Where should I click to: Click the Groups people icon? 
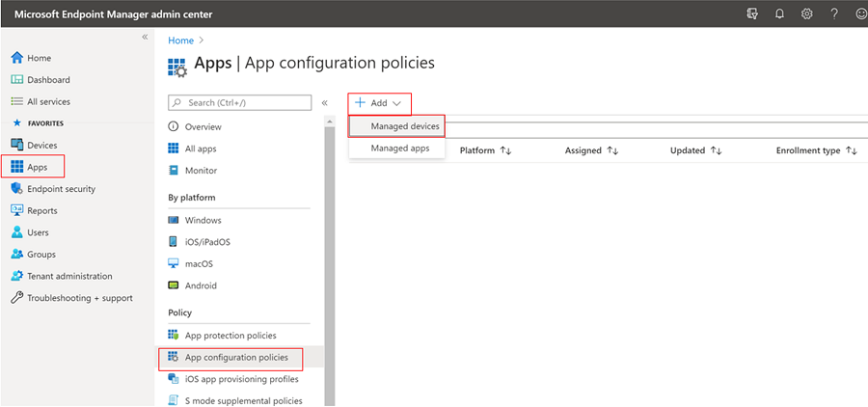tap(17, 255)
